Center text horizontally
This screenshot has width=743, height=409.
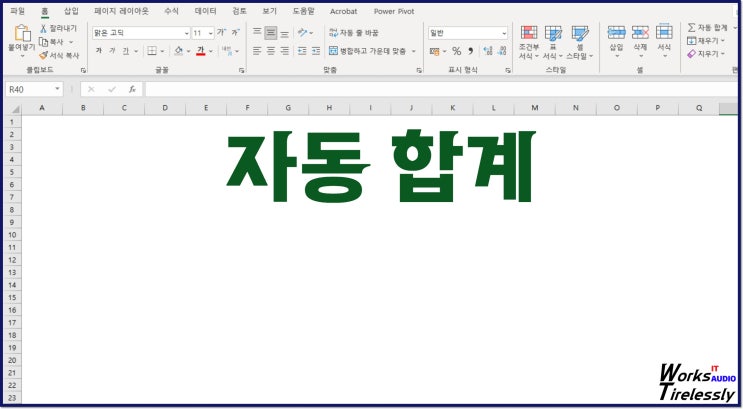tap(271, 51)
